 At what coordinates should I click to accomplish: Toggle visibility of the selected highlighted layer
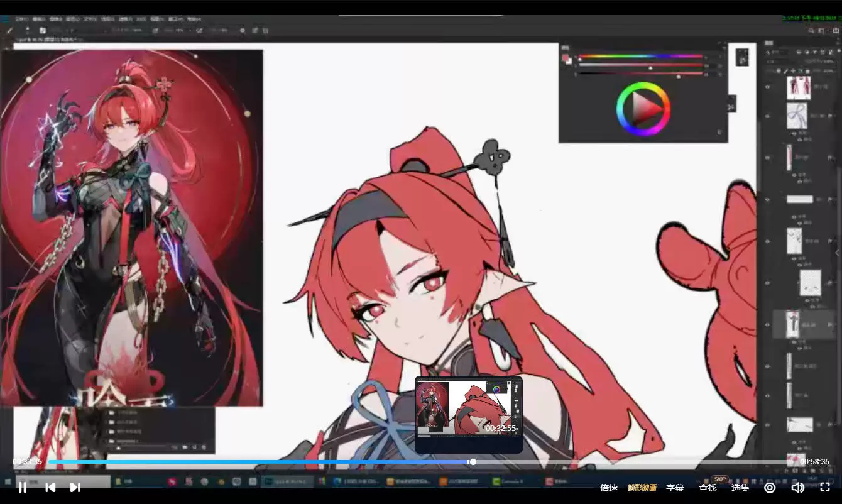tap(767, 325)
